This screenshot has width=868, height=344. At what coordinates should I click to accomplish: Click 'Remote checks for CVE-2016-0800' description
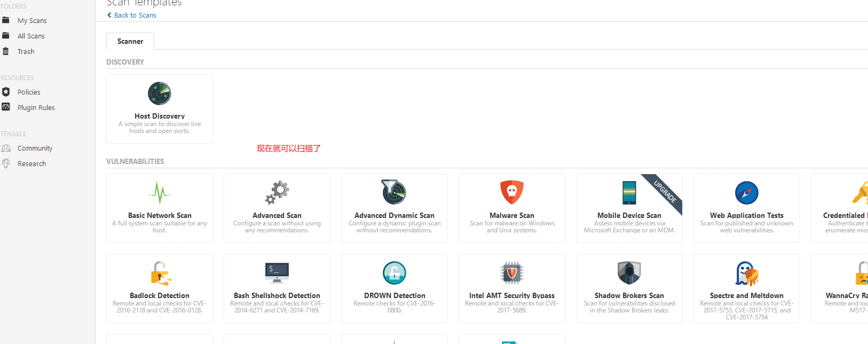(394, 307)
